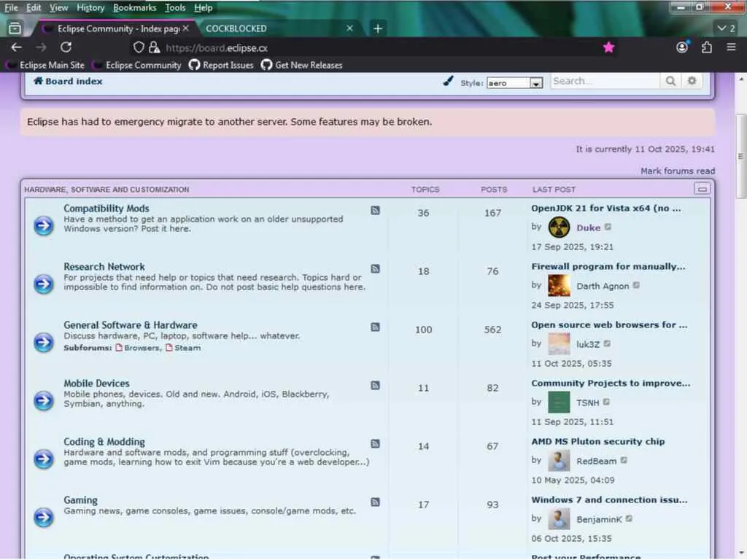Click the Firefox View icon at tab bar start

(15, 28)
